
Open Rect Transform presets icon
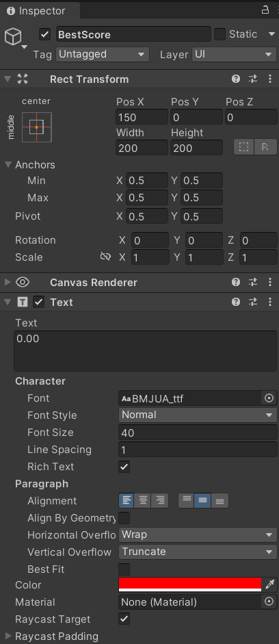tap(253, 79)
